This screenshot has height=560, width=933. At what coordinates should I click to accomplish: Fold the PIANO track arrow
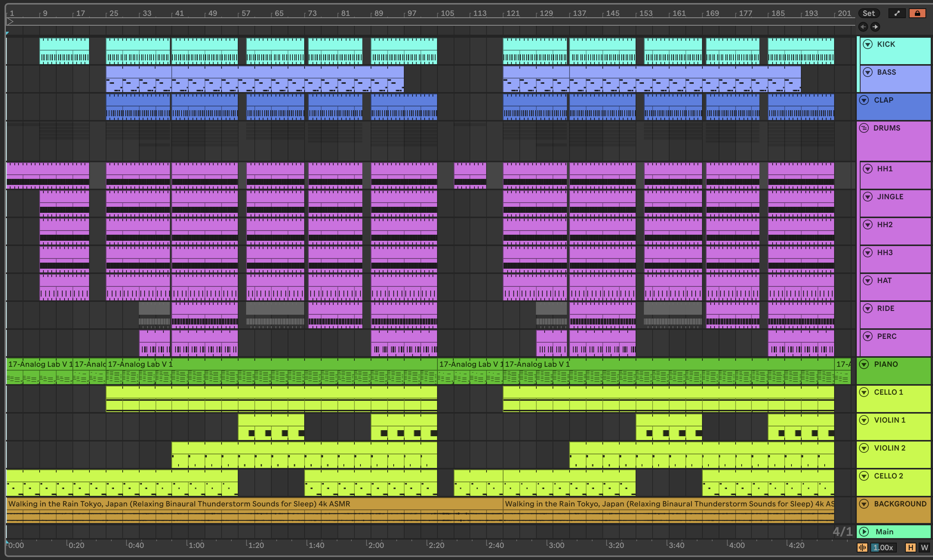[x=864, y=364]
